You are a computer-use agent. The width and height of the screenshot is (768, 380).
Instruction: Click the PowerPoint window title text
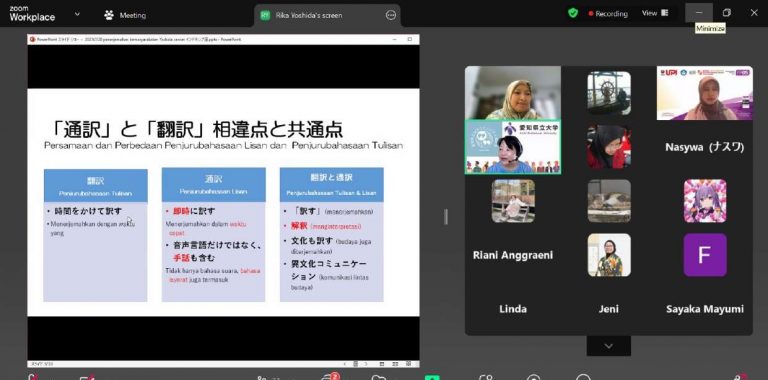(139, 39)
